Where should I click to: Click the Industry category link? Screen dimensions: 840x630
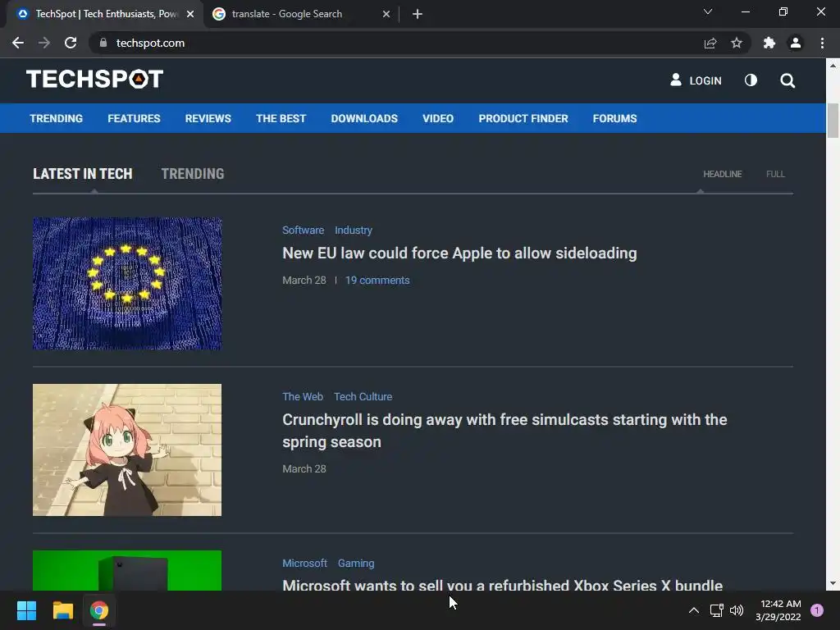point(354,230)
